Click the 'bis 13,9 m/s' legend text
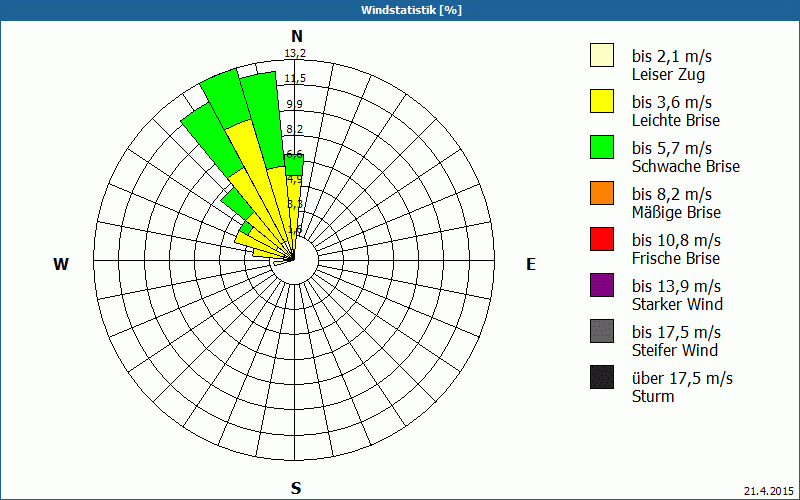The height and width of the screenshot is (500, 800). pos(676,286)
